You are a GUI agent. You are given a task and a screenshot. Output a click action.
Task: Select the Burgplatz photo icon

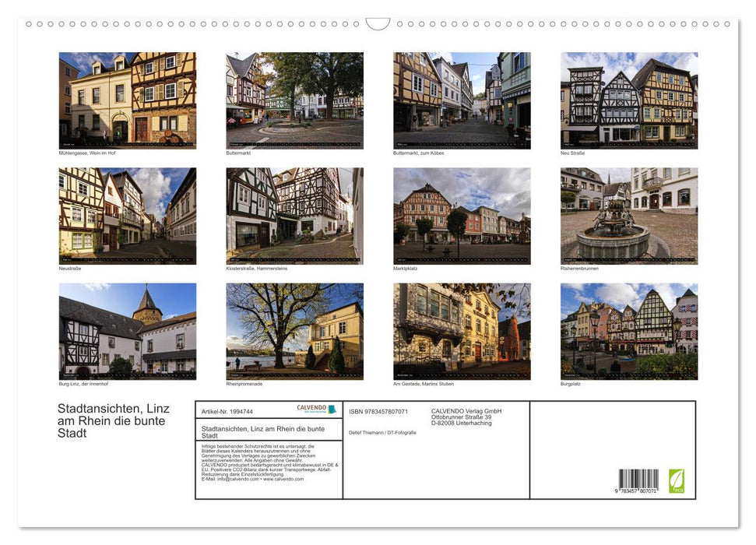(629, 331)
